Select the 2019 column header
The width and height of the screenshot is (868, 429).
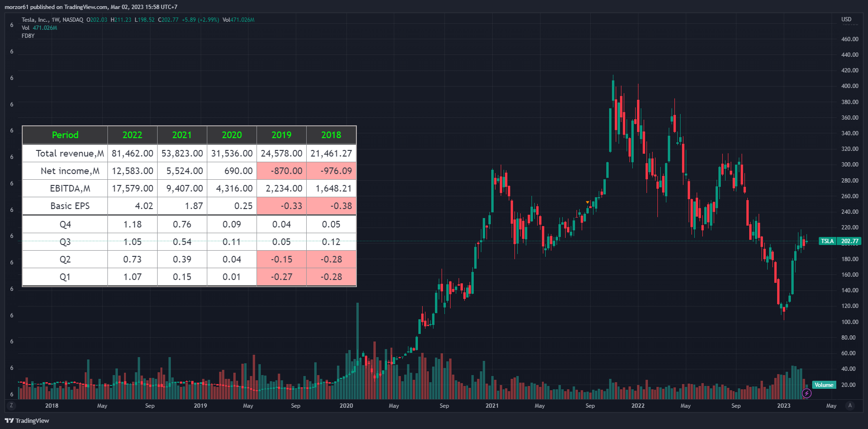(x=282, y=135)
